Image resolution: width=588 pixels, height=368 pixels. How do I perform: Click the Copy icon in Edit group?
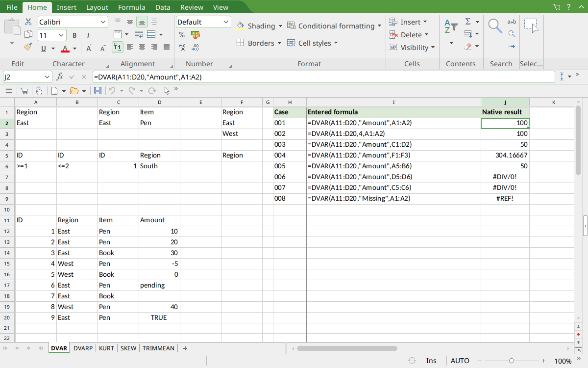28,34
